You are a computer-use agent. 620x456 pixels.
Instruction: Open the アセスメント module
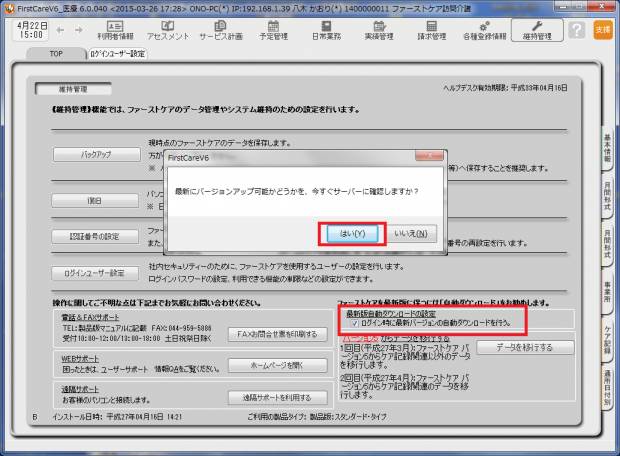168,30
